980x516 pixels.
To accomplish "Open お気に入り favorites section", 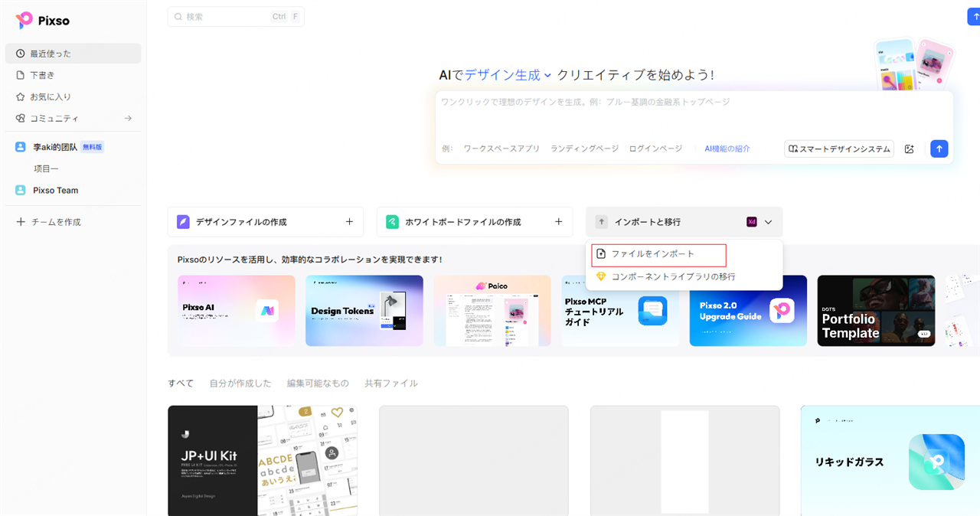I will click(x=73, y=96).
